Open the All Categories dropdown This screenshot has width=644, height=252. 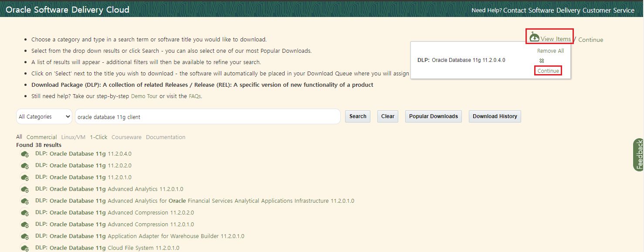click(44, 116)
